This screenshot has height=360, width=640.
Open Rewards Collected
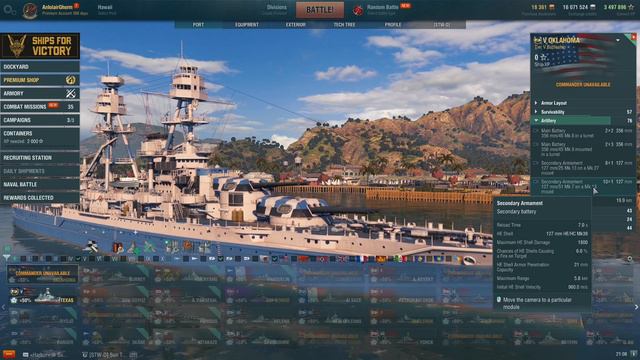(x=40, y=198)
